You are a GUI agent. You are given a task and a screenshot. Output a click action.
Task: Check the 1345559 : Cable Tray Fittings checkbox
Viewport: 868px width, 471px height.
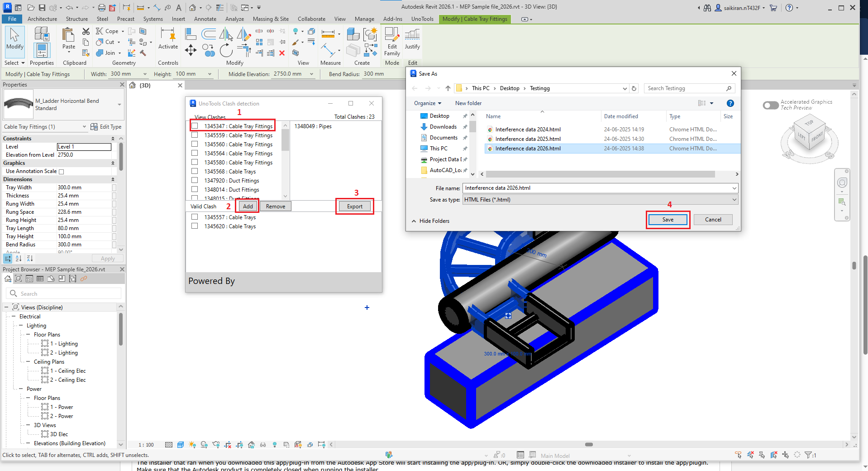(195, 135)
